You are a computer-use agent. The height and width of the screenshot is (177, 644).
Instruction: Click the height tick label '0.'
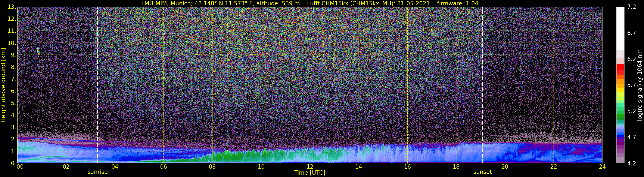tap(13, 163)
